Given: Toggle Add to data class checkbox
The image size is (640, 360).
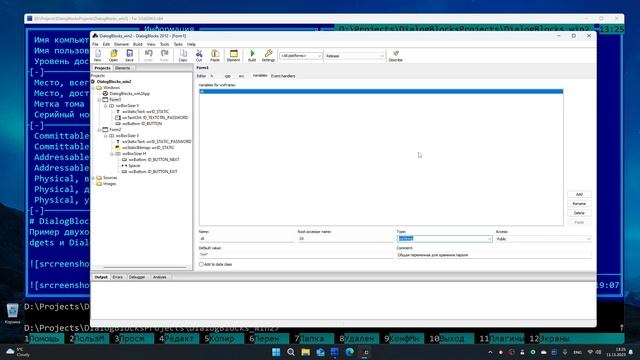Looking at the screenshot, I should (201, 264).
